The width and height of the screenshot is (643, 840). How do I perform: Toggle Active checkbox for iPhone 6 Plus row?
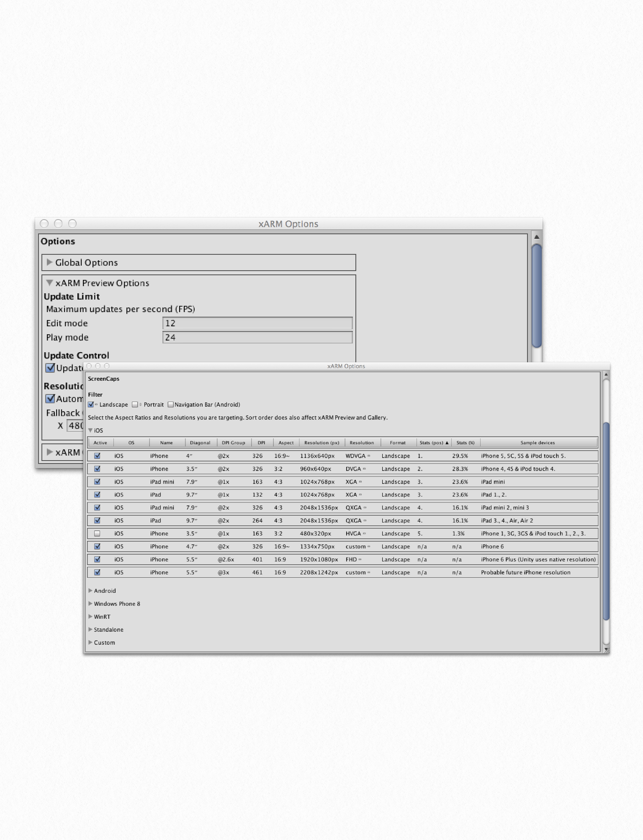[x=97, y=559]
